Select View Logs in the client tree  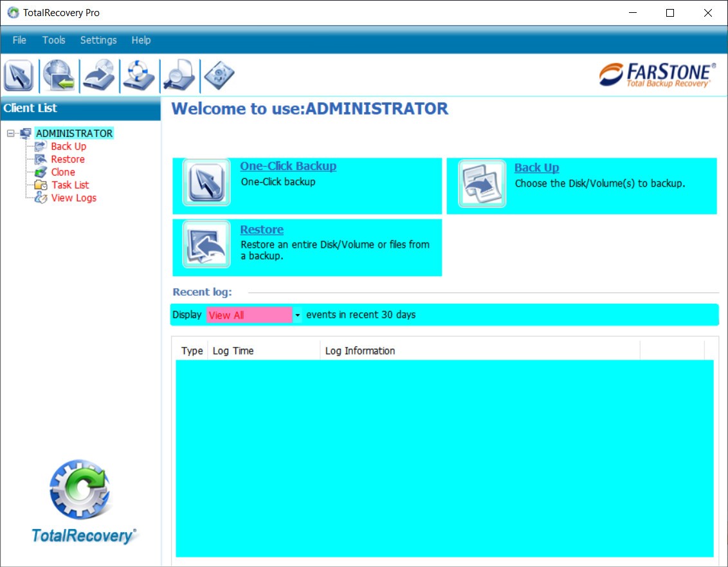click(x=73, y=198)
